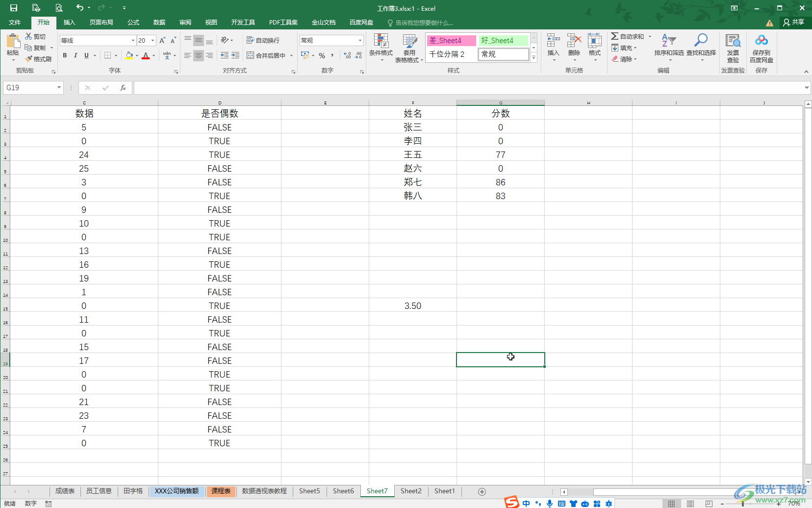The width and height of the screenshot is (812, 508).
Task: Click the Find and Select magnifier icon
Action: point(701,40)
